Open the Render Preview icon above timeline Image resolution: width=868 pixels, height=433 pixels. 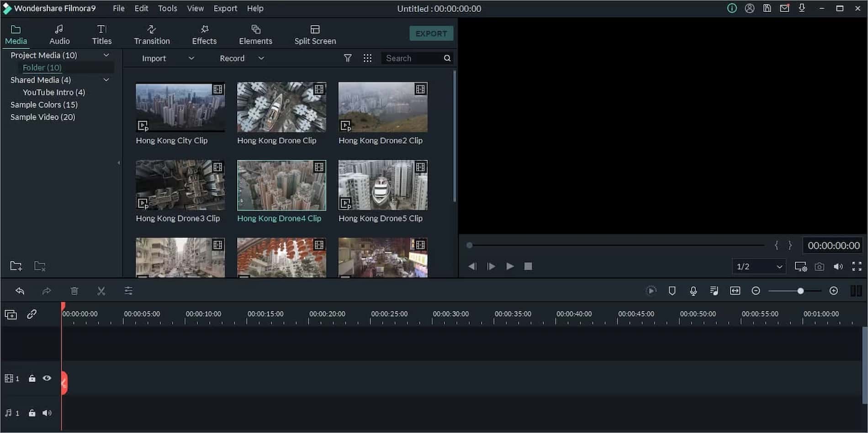tap(651, 290)
